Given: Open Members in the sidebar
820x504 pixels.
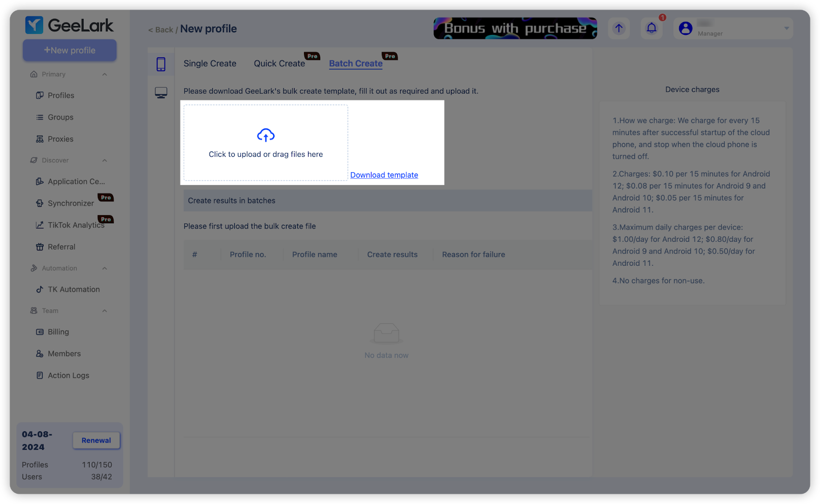Looking at the screenshot, I should (64, 353).
